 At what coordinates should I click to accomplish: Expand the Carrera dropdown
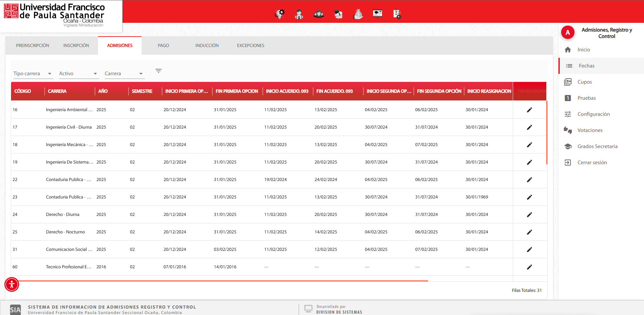pyautogui.click(x=124, y=74)
